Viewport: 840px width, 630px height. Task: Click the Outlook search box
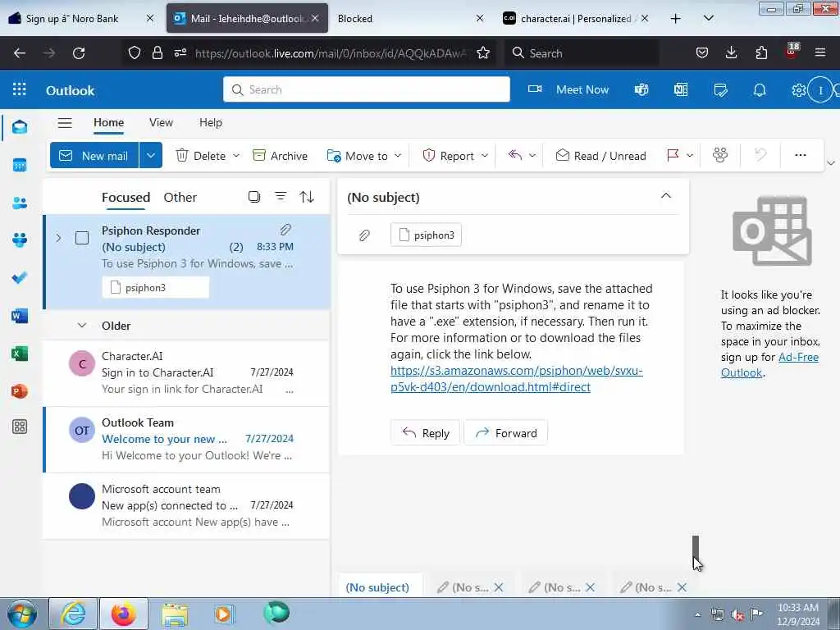[367, 89]
